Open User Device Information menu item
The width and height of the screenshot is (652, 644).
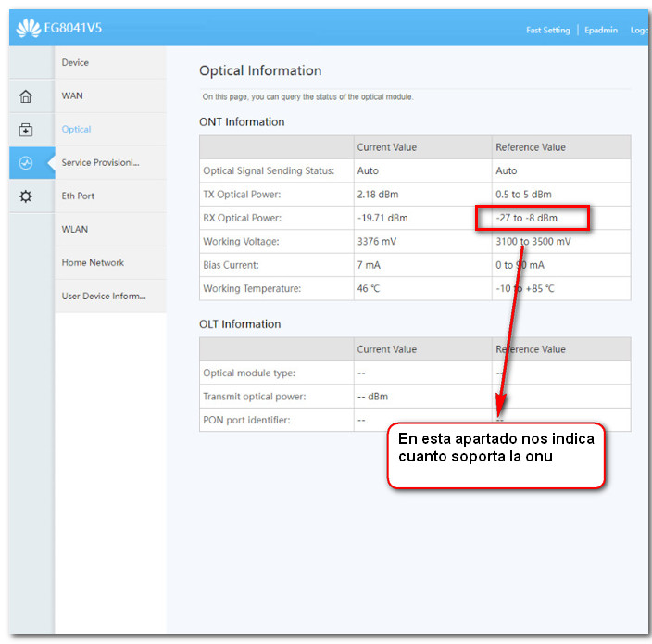coord(104,297)
